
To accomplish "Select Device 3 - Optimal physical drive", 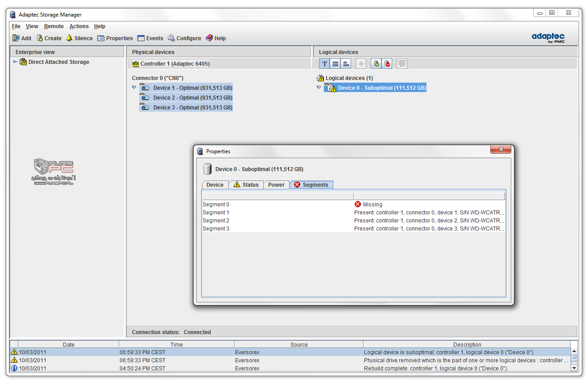I will (192, 108).
